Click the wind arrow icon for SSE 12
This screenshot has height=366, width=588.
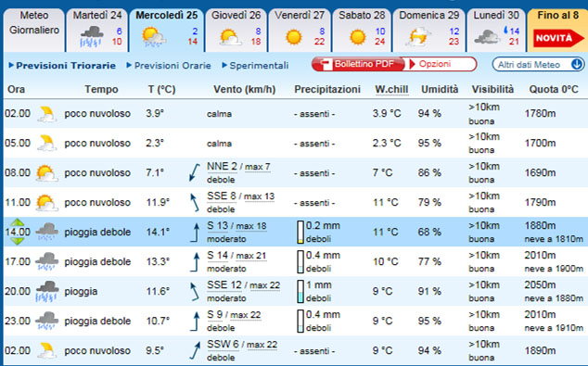[x=194, y=291]
